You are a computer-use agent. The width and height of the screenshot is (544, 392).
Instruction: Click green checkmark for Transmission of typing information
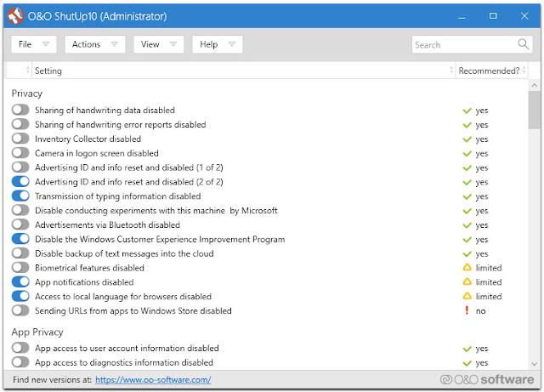tap(467, 196)
